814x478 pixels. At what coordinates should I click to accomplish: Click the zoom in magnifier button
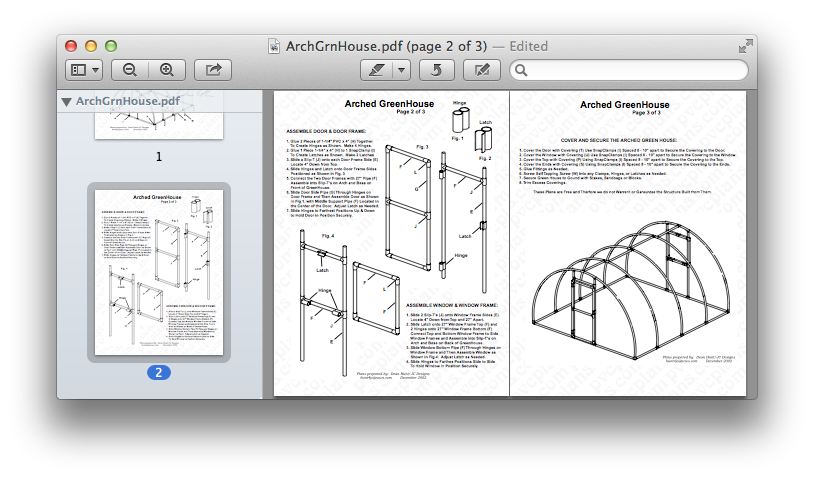pos(166,70)
